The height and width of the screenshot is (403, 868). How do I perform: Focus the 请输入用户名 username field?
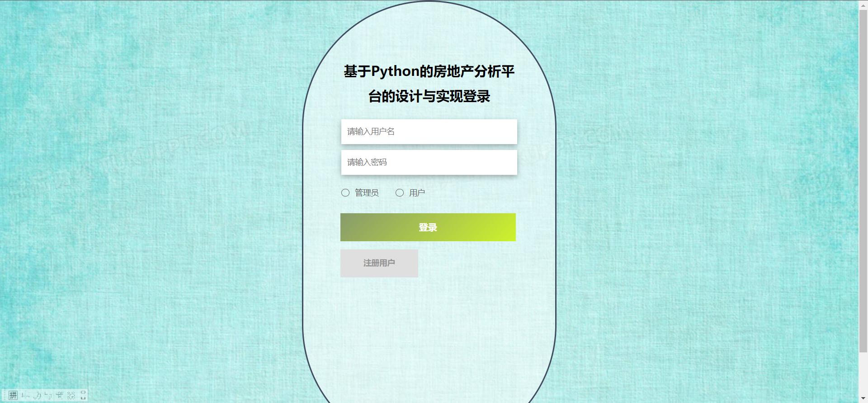pos(429,131)
